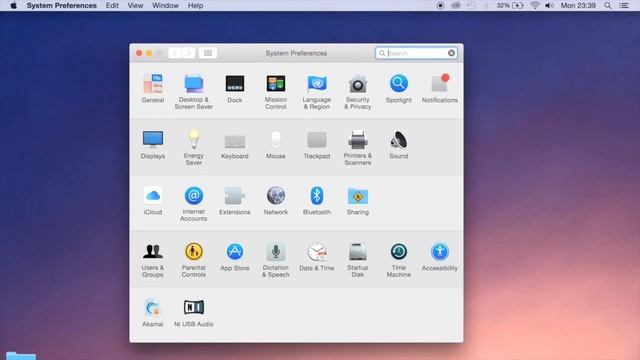Open the System Preferences menu
The image size is (640, 360).
pyautogui.click(x=62, y=5)
